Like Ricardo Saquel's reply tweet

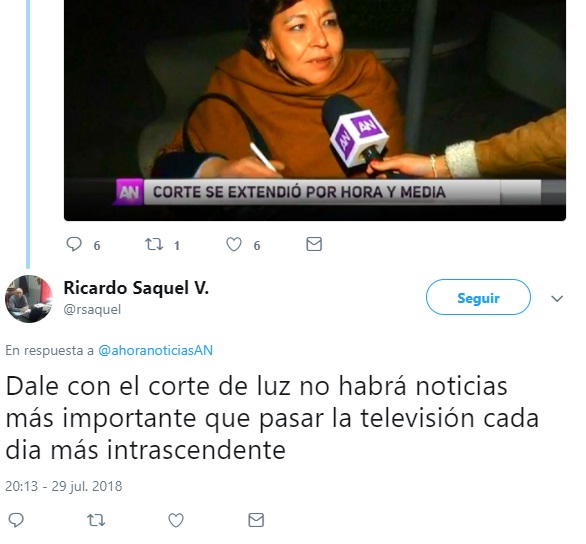click(176, 520)
